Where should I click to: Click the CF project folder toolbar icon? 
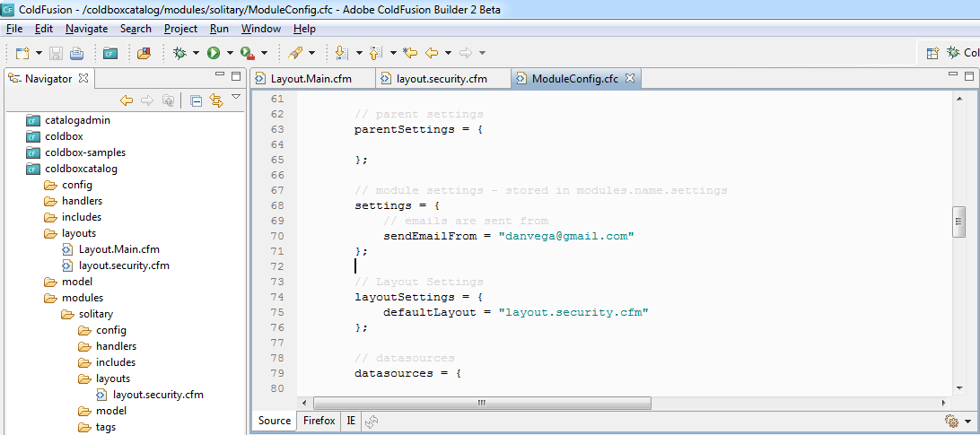tap(110, 54)
